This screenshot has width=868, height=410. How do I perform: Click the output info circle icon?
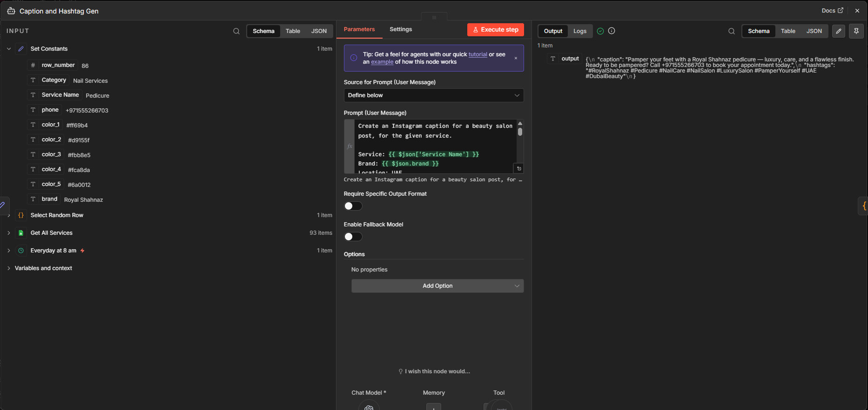tap(612, 31)
